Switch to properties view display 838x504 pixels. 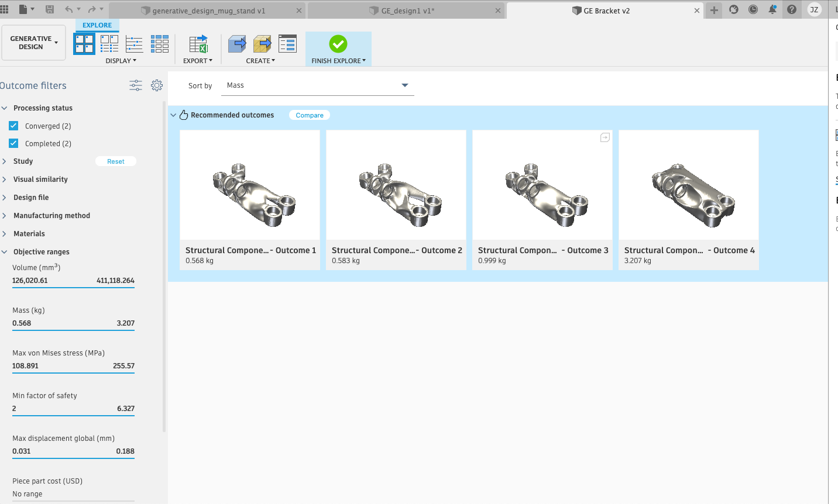(x=109, y=44)
